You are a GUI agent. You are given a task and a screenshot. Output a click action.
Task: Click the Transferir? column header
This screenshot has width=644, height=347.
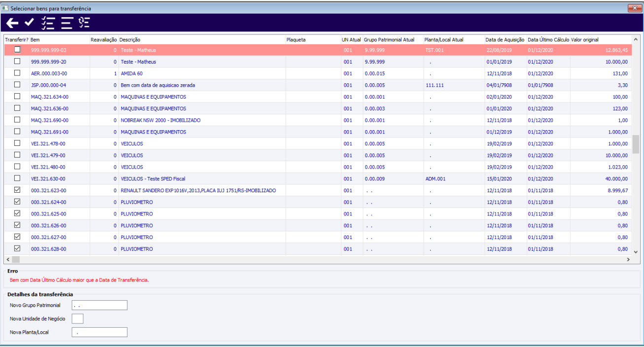(17, 39)
